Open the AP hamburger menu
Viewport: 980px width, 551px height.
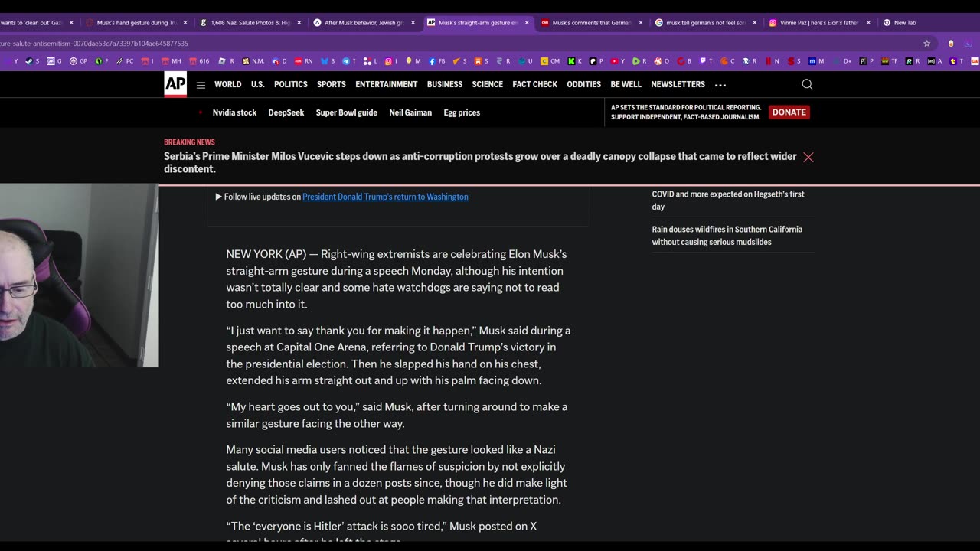click(201, 85)
